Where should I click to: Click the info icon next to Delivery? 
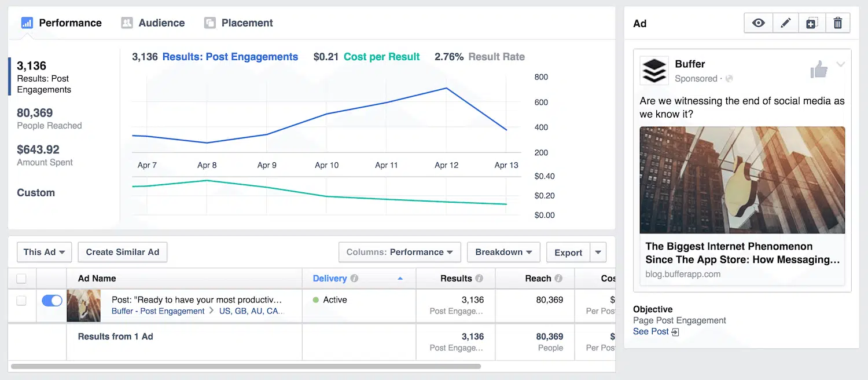click(354, 279)
